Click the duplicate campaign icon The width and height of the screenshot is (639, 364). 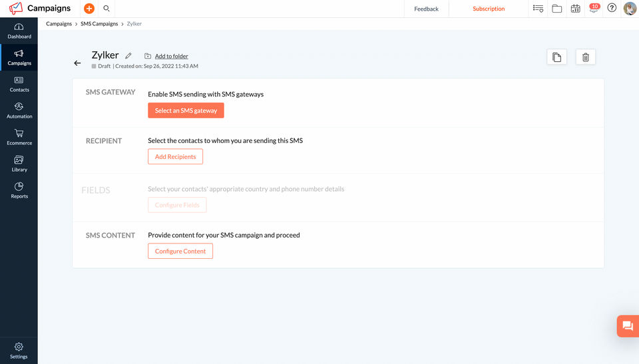click(556, 57)
